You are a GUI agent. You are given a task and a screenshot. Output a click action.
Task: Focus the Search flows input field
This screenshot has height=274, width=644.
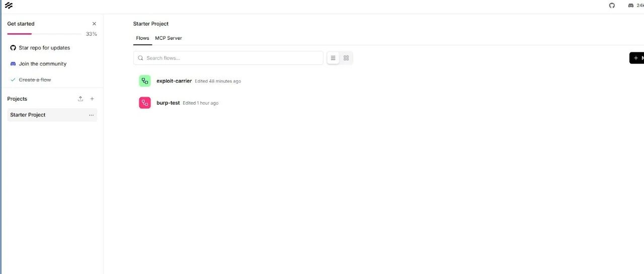(x=228, y=58)
